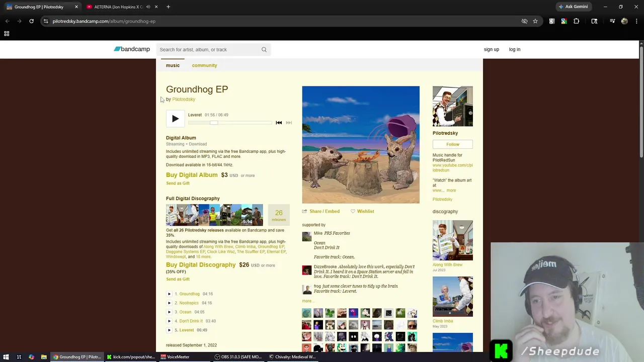This screenshot has width=644, height=362.
Task: Play track 5 Leveret with its play icon
Action: point(169,330)
